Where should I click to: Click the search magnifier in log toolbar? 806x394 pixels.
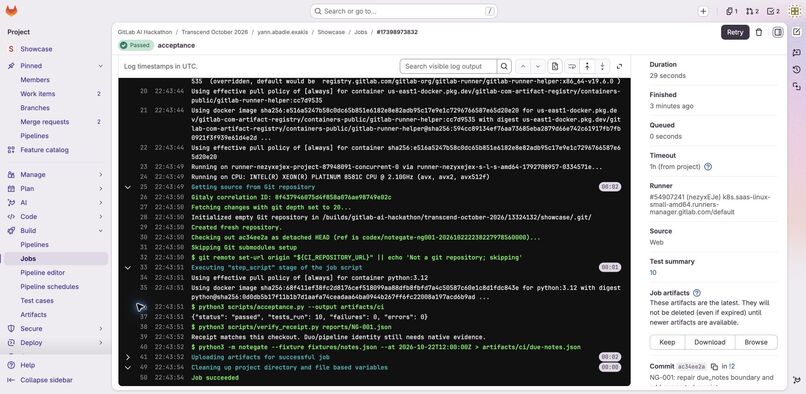[504, 66]
